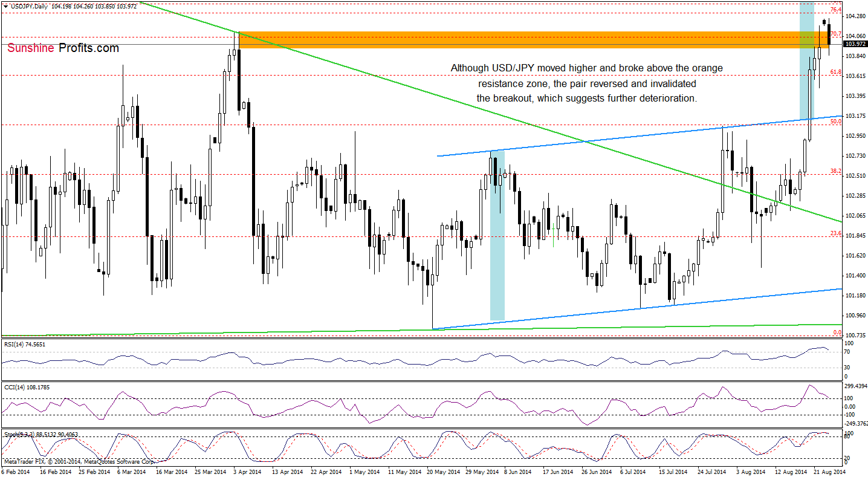Select the 38.2 Fibonacci level label
The image size is (868, 477).
pyautogui.click(x=837, y=171)
